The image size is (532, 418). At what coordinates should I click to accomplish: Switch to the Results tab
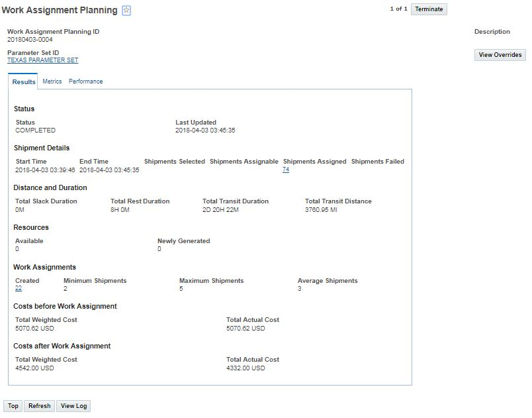24,82
